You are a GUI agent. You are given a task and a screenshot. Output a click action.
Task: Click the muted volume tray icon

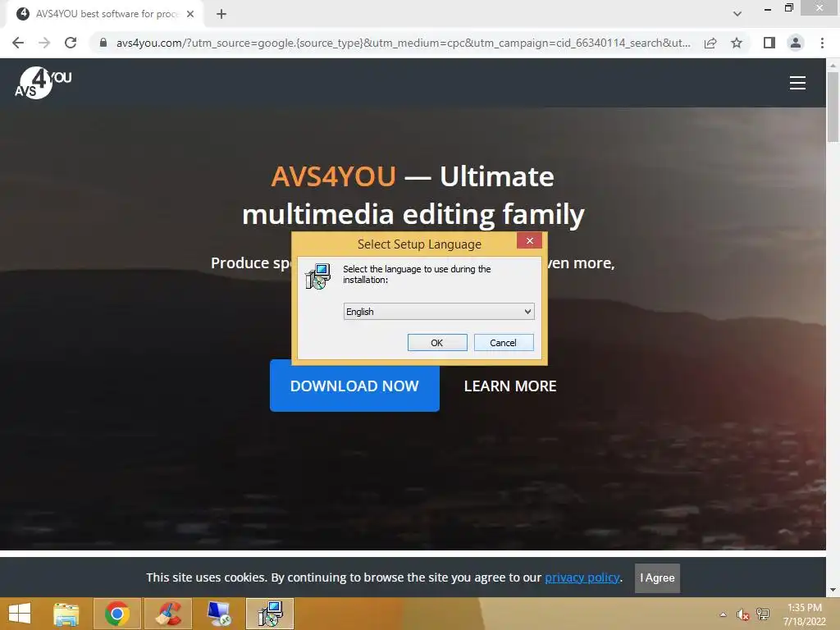742,614
